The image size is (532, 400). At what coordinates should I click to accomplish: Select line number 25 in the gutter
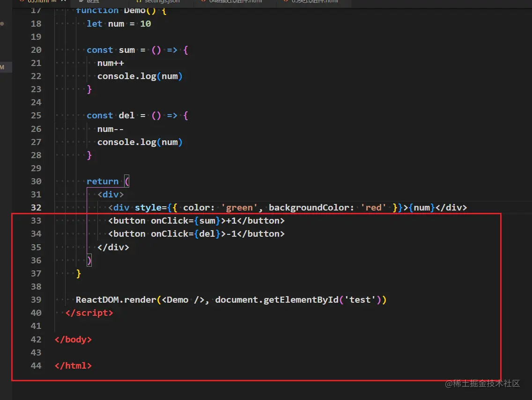click(x=36, y=116)
